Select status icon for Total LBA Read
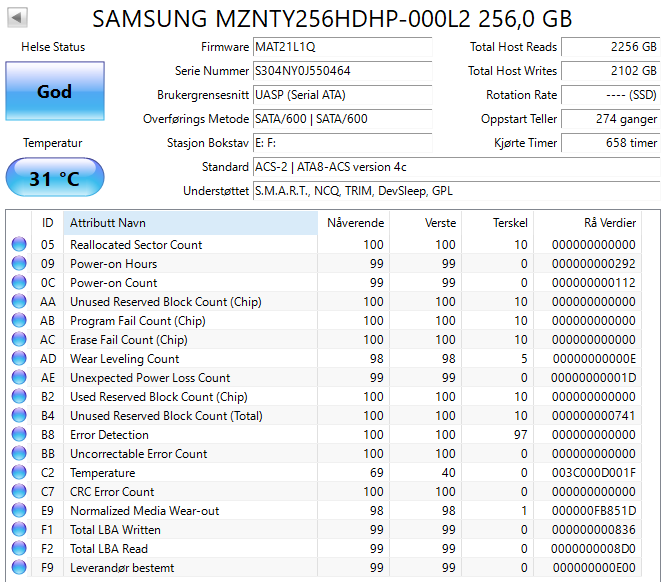 19,548
